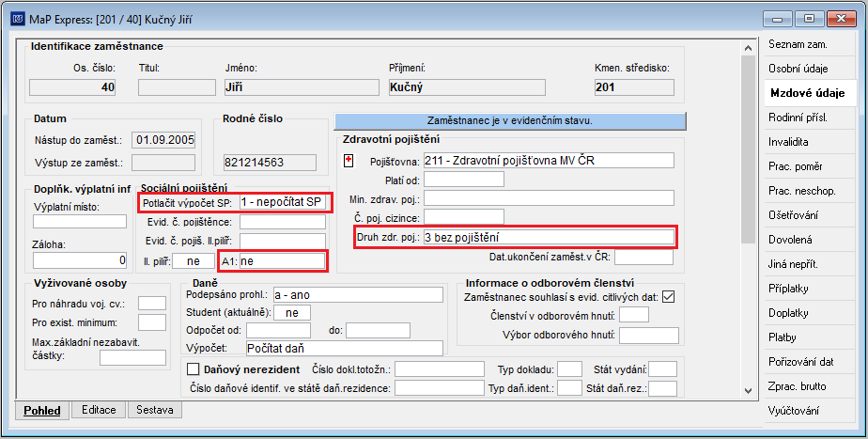Screen dimensions: 868x439
Task: Click the Výbor odborového hnutí field
Action: pos(649,336)
